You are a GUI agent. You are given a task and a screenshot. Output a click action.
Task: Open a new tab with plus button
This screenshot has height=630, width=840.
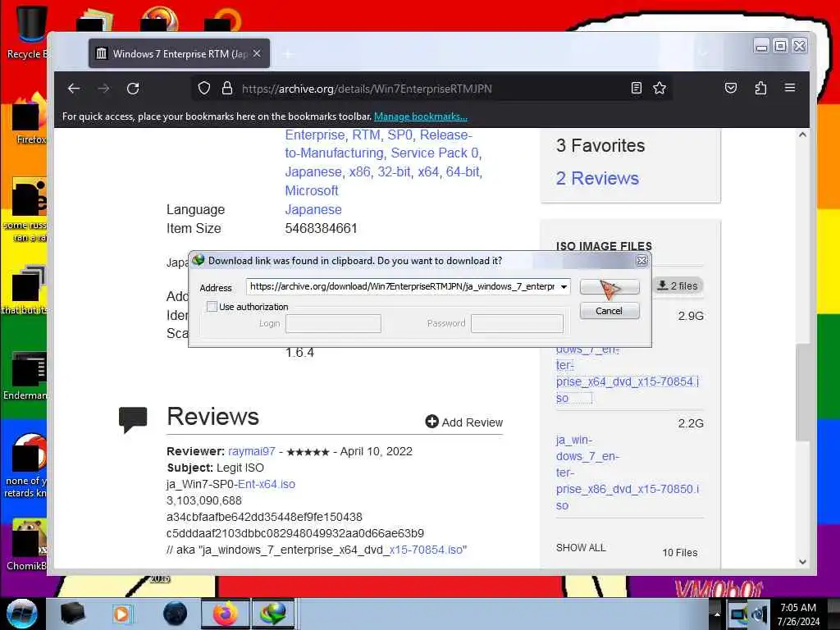click(288, 53)
